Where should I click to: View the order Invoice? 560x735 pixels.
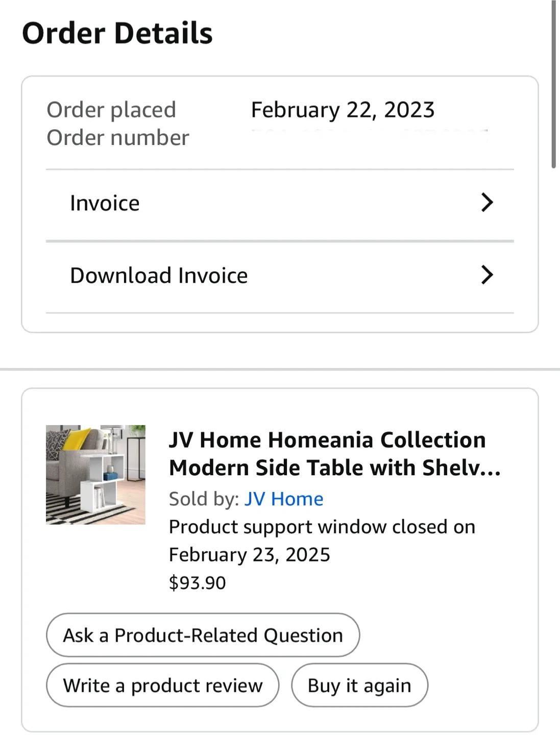pos(105,203)
